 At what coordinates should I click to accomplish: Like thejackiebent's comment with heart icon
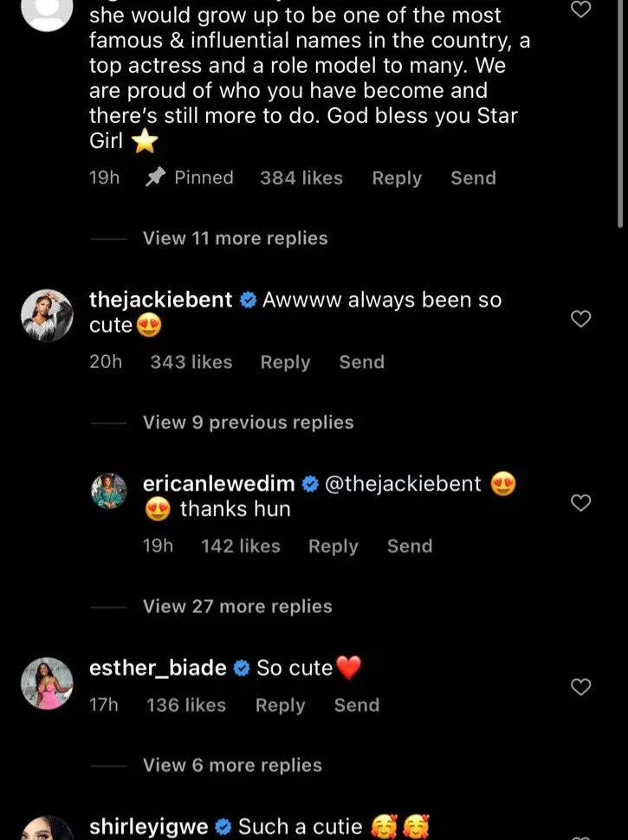(x=581, y=320)
